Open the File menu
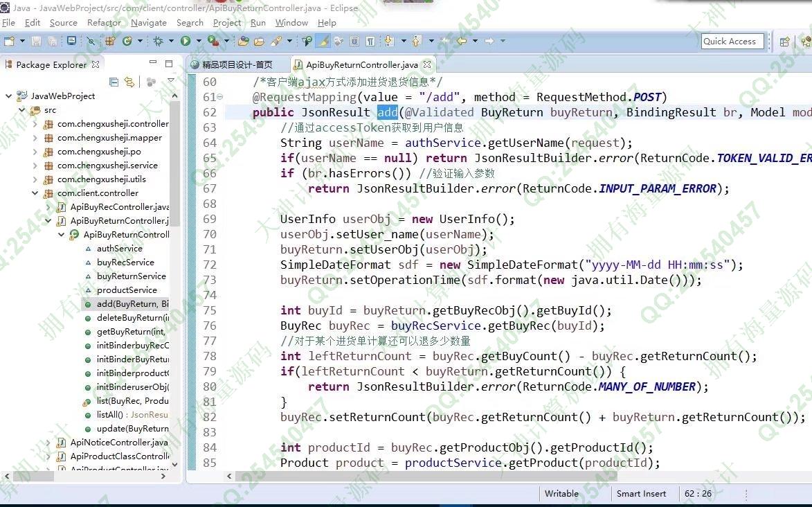This screenshot has height=507, width=812. click(9, 23)
